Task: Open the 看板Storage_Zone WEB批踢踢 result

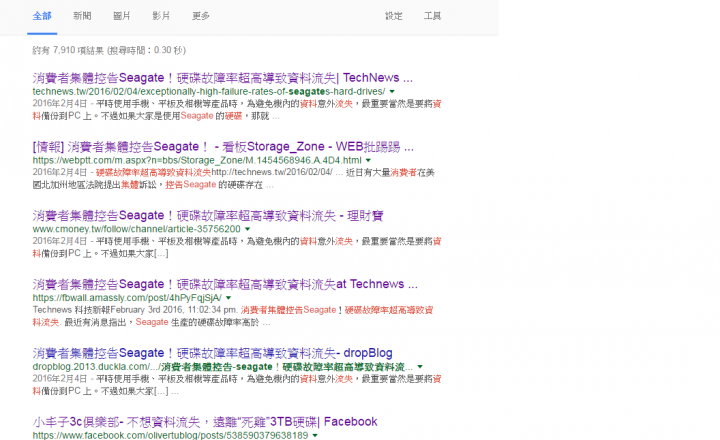Action: coord(223,147)
